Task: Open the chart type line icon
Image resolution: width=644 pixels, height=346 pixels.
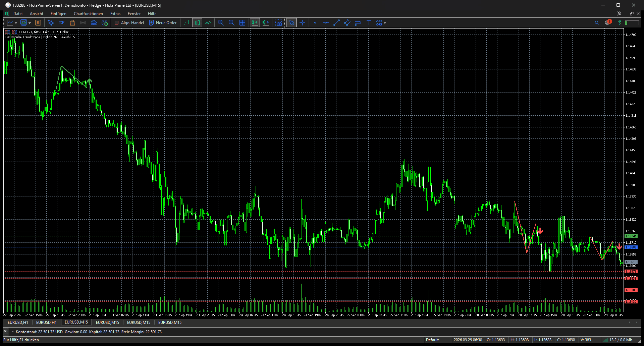Action: [x=10, y=23]
